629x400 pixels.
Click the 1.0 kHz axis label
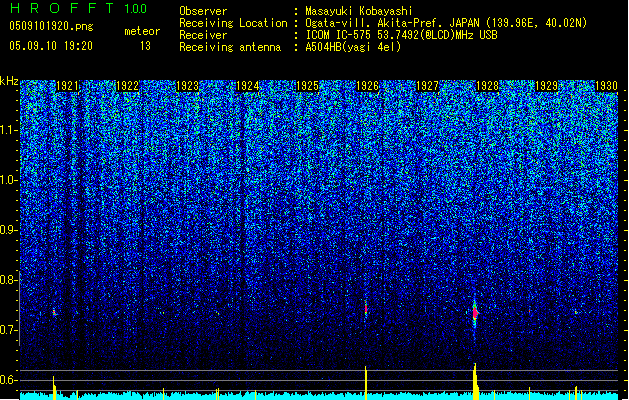click(x=9, y=180)
